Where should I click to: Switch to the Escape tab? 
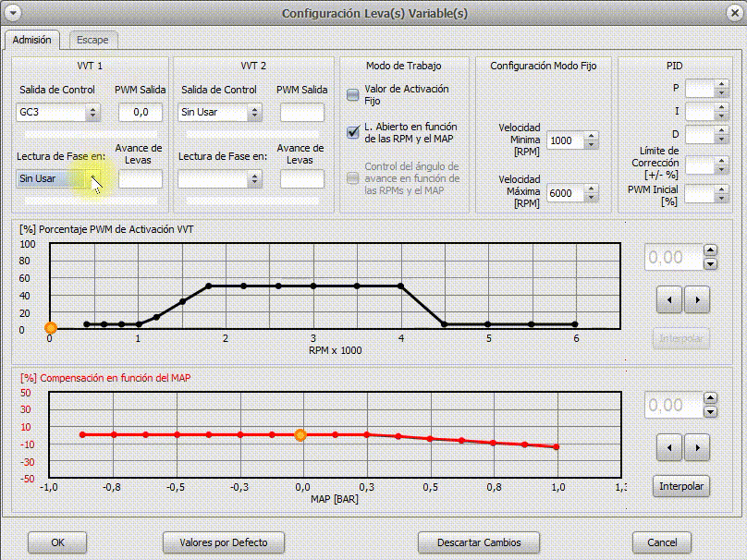click(92, 40)
